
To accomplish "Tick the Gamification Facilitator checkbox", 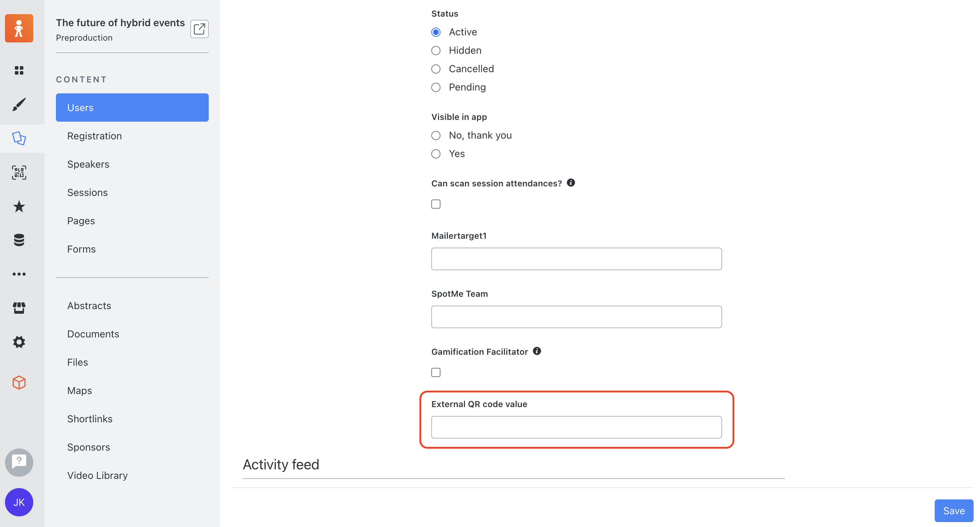I will tap(436, 373).
